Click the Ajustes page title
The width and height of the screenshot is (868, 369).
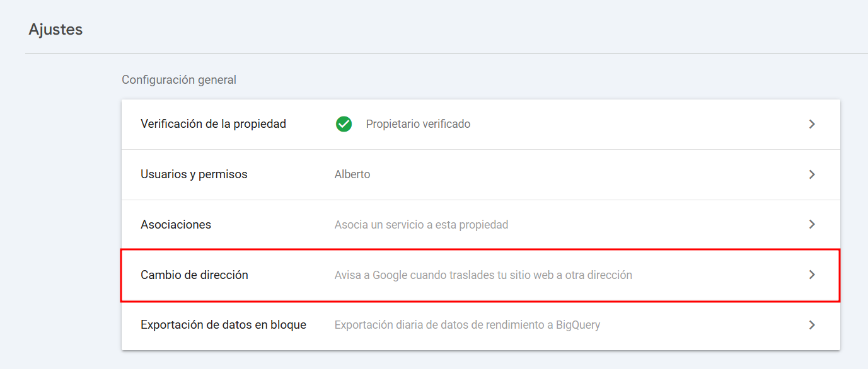(55, 30)
